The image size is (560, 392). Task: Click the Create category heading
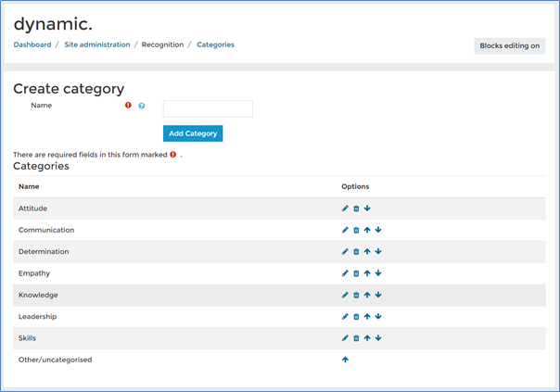click(x=69, y=89)
